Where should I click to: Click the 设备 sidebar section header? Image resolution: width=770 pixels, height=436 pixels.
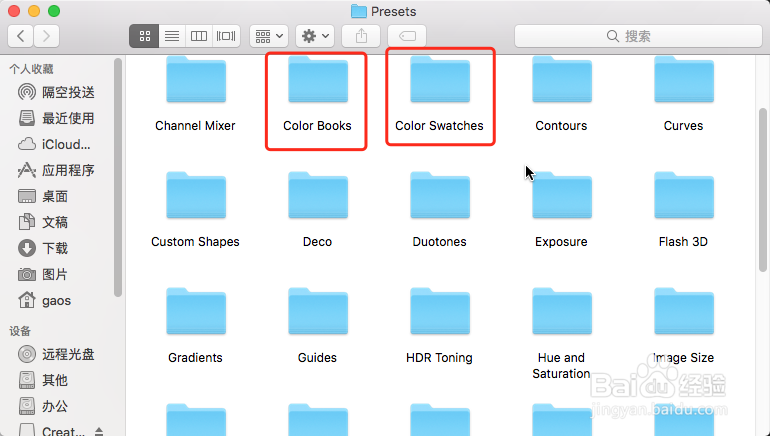20,331
